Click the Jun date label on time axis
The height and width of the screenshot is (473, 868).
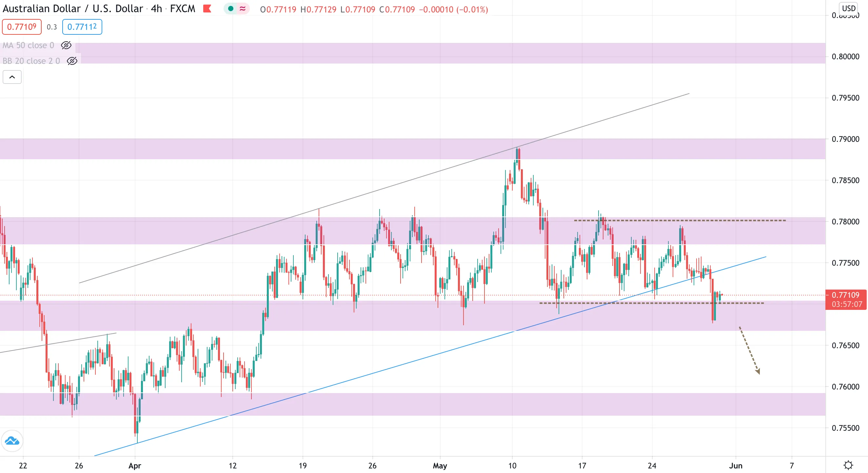736,465
